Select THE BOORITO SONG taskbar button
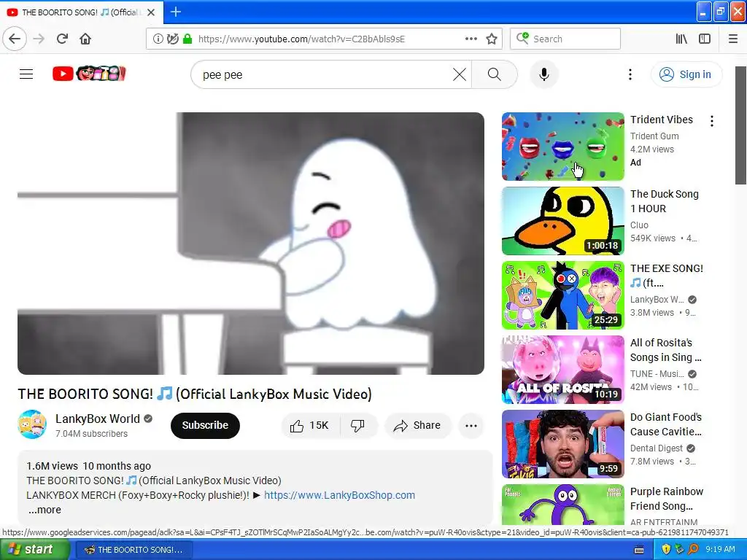The image size is (747, 560). click(134, 550)
